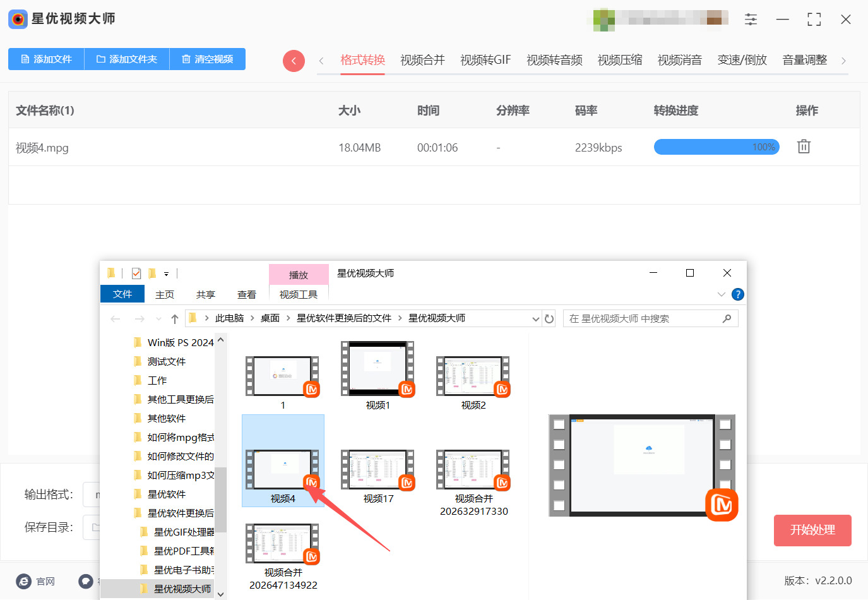
Task: Click the conversion progress bar for 视频4.mpg
Action: point(716,147)
